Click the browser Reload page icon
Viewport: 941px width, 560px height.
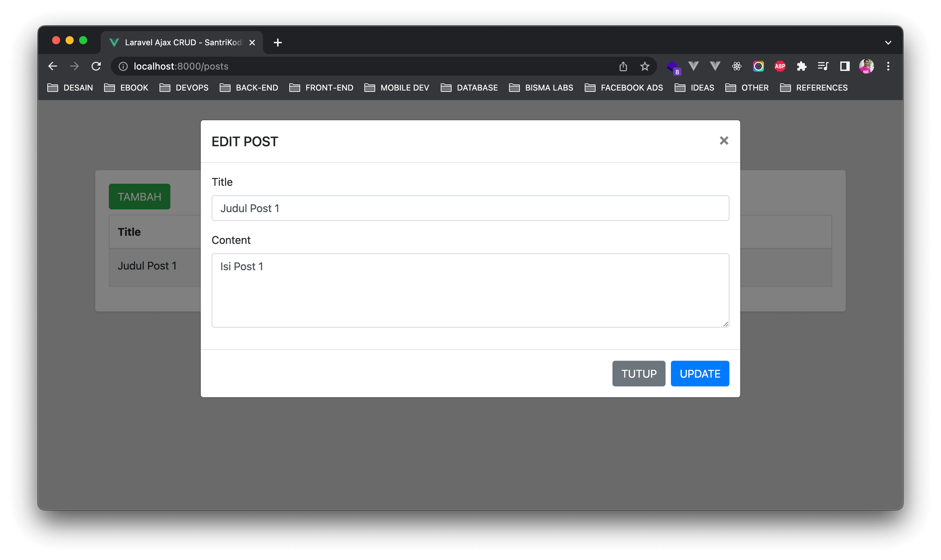click(96, 67)
